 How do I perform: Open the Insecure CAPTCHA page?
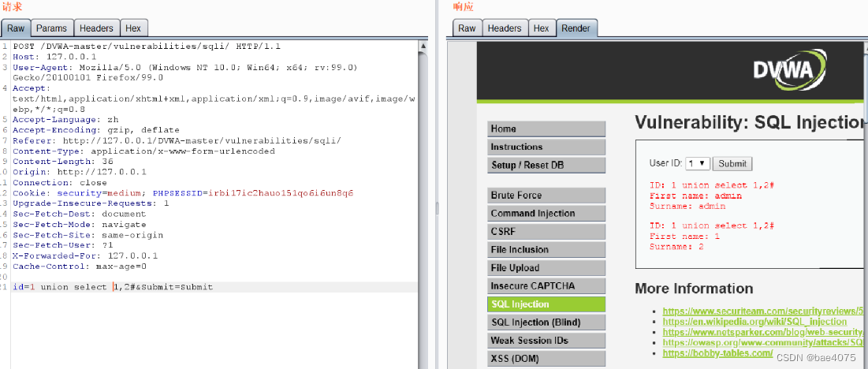click(546, 286)
